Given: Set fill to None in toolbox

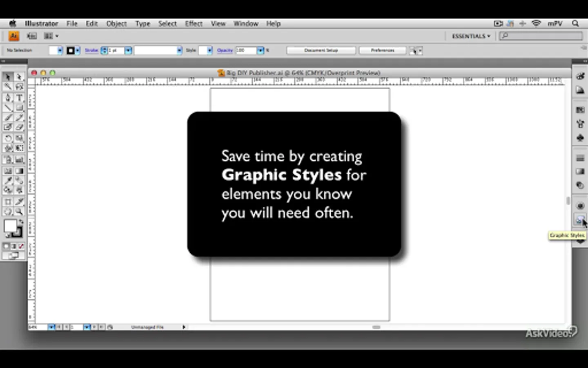Looking at the screenshot, I should (21, 246).
